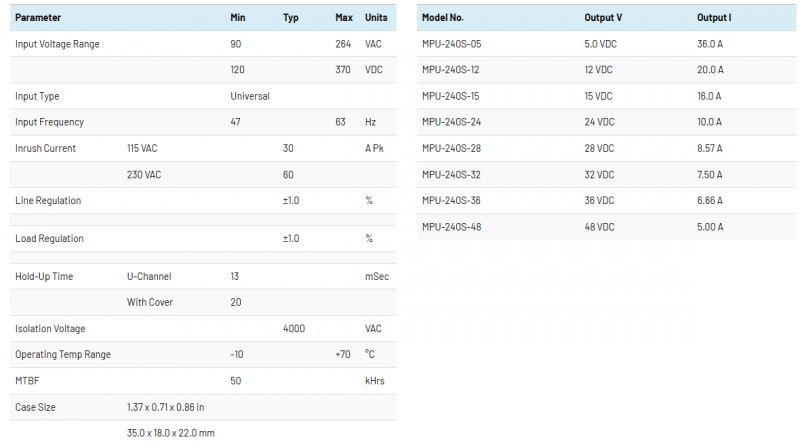Click the Units column header
Viewport: 800px width, 446px height.
(x=376, y=18)
